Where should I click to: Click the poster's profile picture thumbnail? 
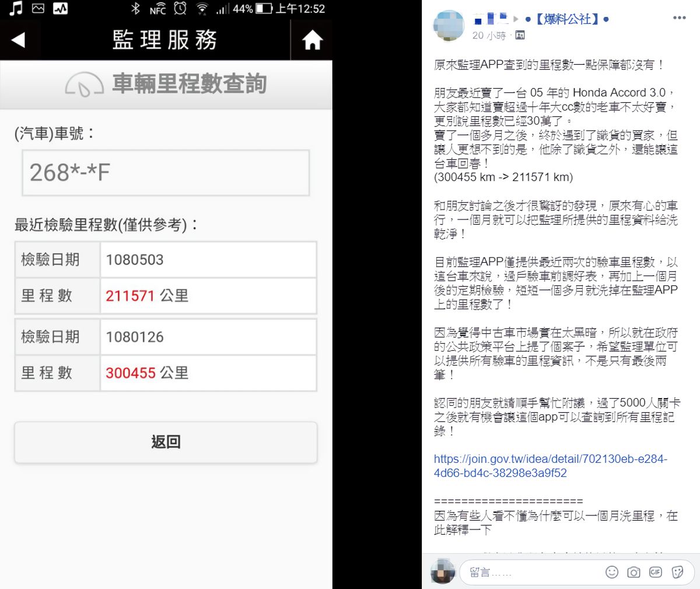click(x=449, y=26)
